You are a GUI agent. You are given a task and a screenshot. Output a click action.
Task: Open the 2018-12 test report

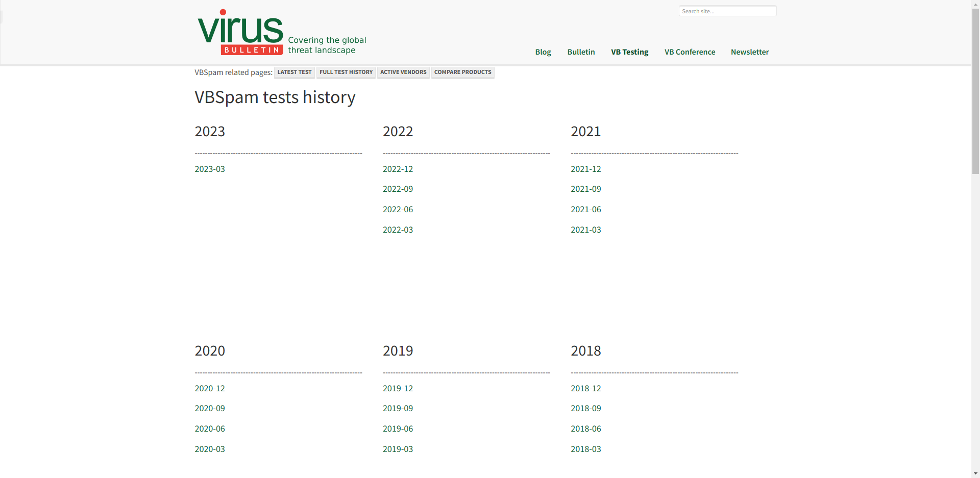point(586,388)
